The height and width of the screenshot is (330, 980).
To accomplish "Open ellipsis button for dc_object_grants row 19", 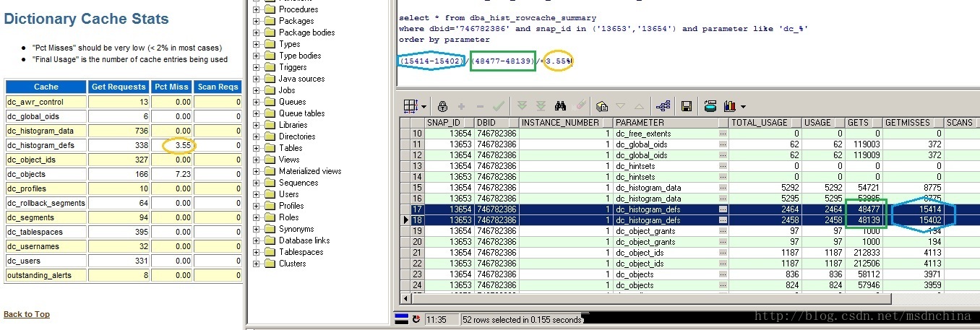I will pos(723,231).
